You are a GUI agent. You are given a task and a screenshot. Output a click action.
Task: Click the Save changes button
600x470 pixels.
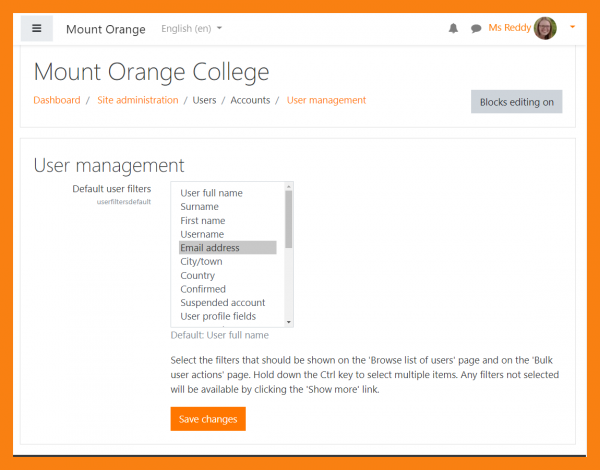(x=208, y=419)
